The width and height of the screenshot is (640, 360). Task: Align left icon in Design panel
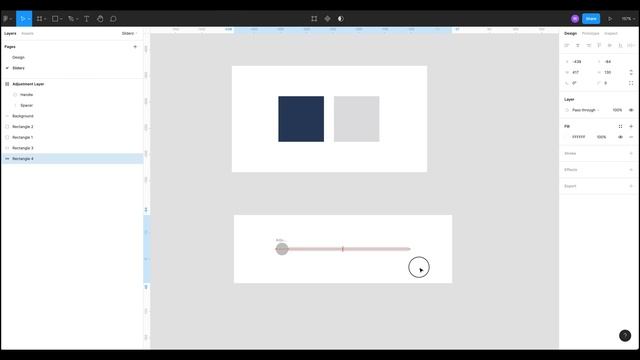point(567,45)
